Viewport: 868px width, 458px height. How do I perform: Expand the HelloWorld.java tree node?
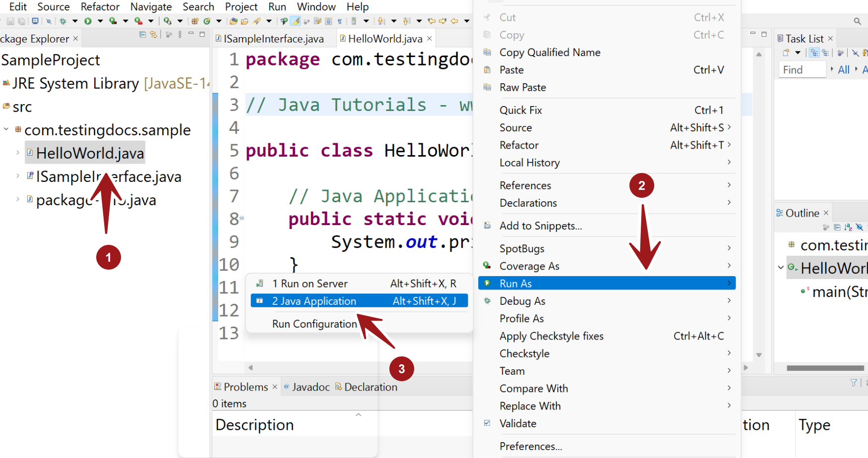(18, 153)
